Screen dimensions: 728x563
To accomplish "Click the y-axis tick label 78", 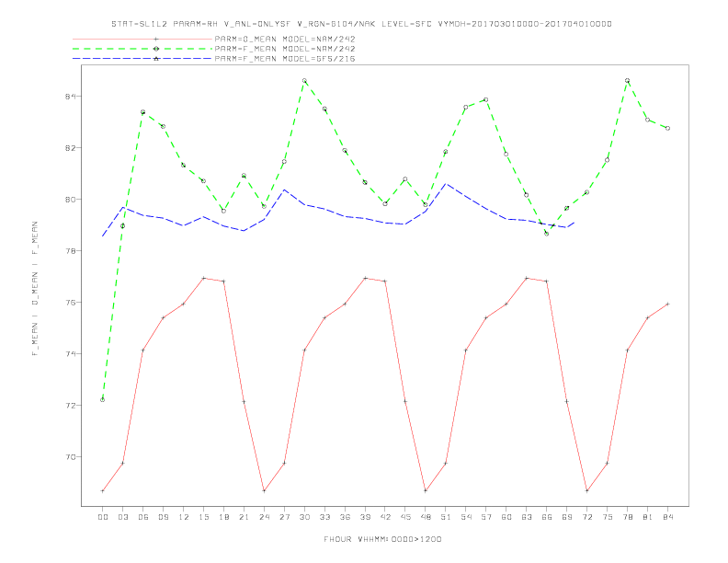I will [x=70, y=251].
